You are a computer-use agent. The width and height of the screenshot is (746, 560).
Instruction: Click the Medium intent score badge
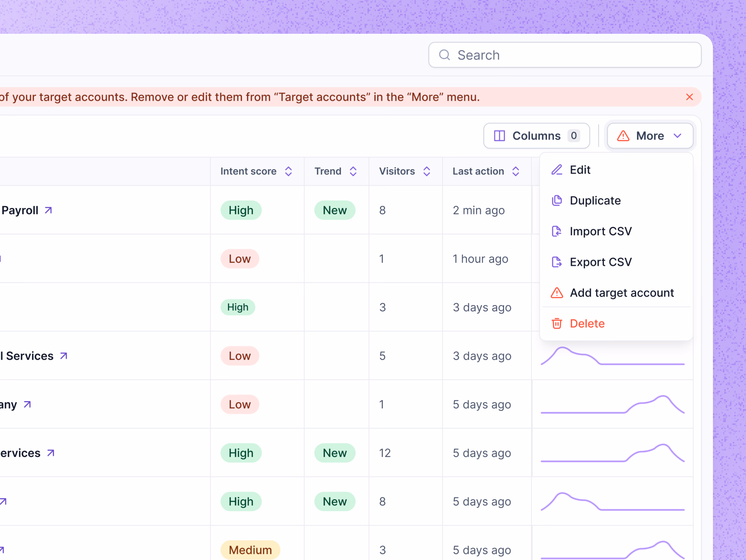point(250,550)
